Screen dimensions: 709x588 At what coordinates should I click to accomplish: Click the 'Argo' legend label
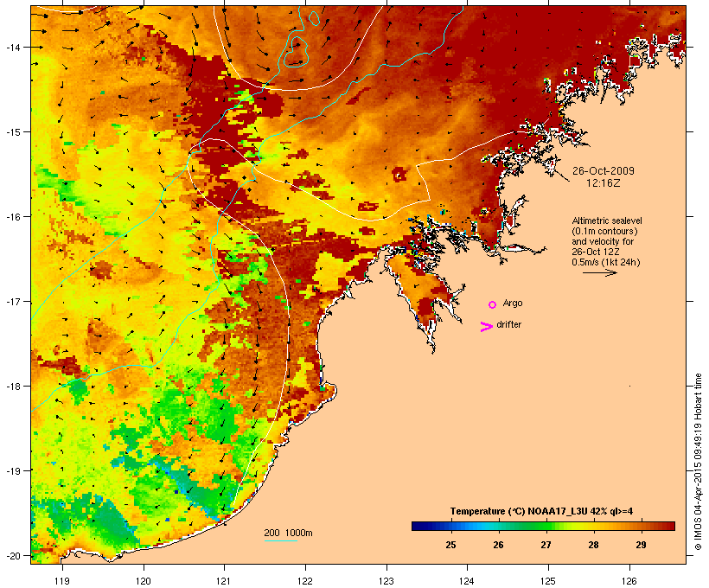coord(513,303)
